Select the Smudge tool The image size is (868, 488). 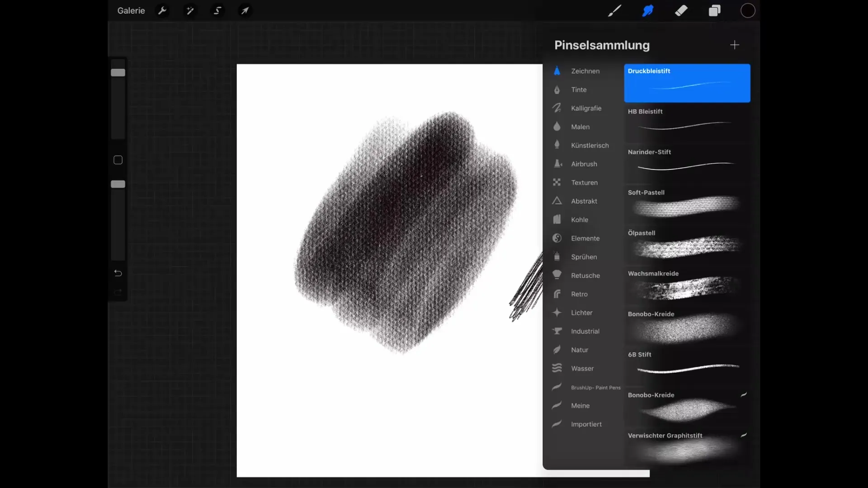(x=647, y=10)
